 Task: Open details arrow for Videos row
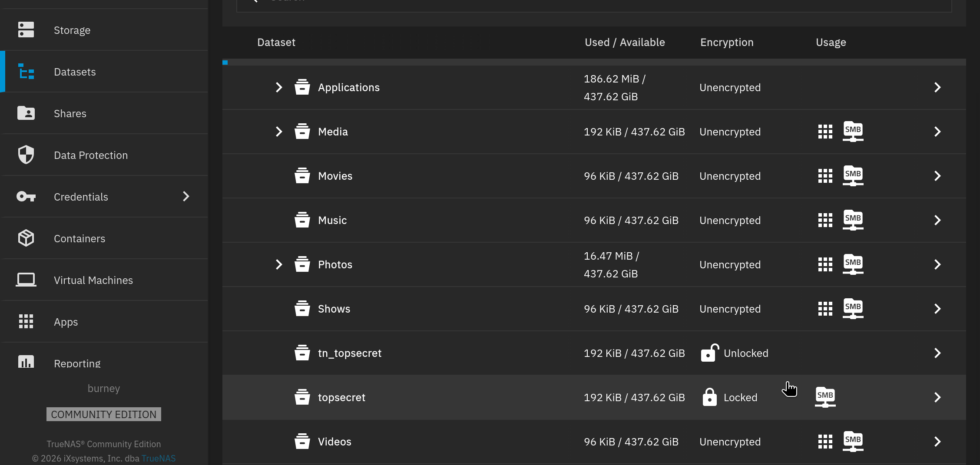[x=937, y=442]
